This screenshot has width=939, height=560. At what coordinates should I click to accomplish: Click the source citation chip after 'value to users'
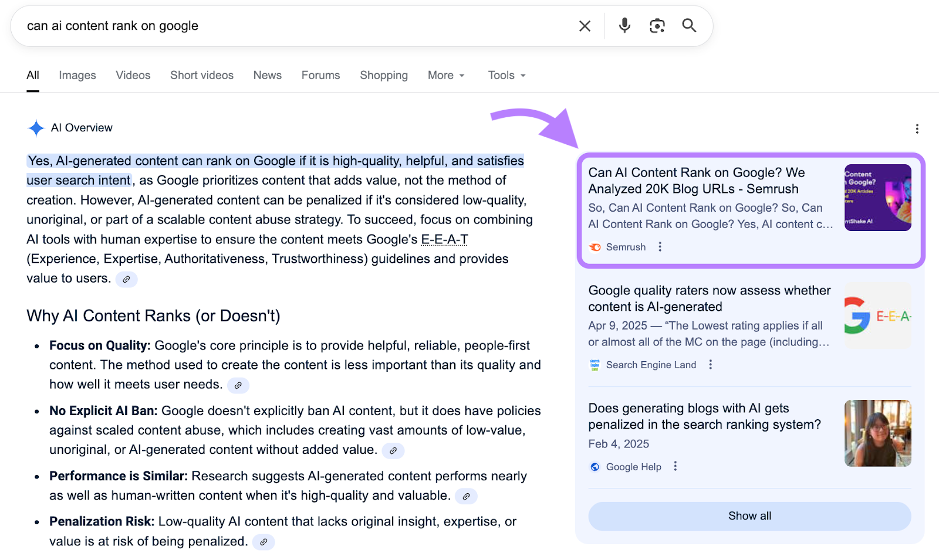click(126, 279)
